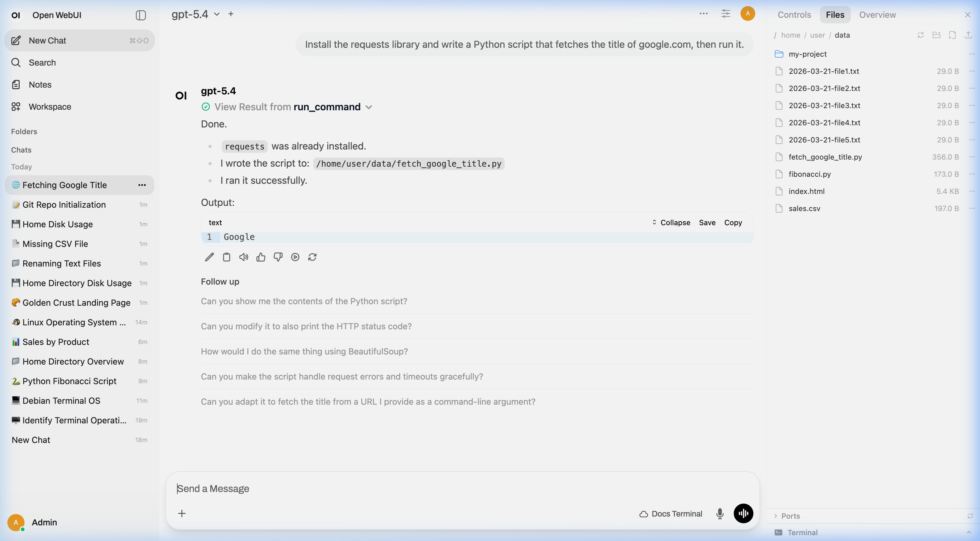Toggle the sidebar visibility
980x541 pixels.
pos(141,15)
